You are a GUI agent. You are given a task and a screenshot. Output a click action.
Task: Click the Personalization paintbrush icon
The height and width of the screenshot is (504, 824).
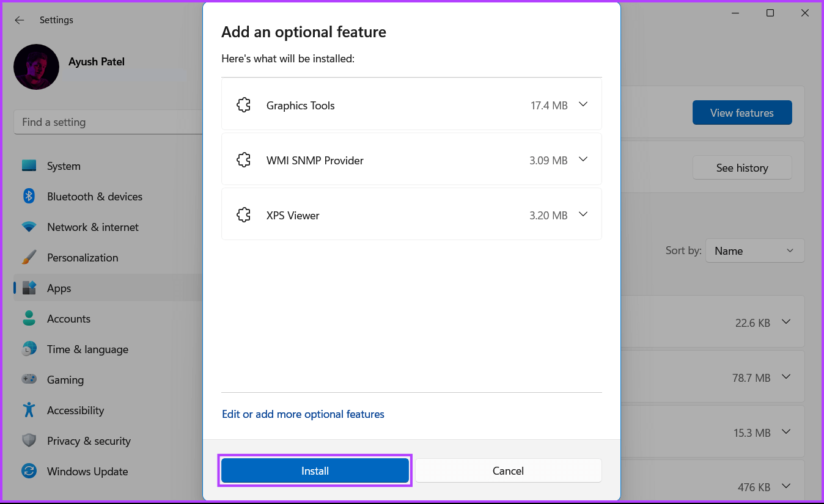click(29, 257)
